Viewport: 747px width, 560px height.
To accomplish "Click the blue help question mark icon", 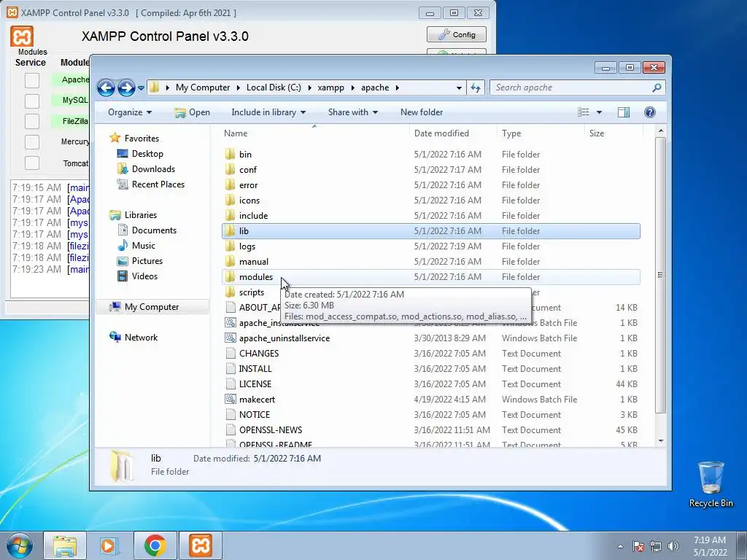I will pos(650,112).
